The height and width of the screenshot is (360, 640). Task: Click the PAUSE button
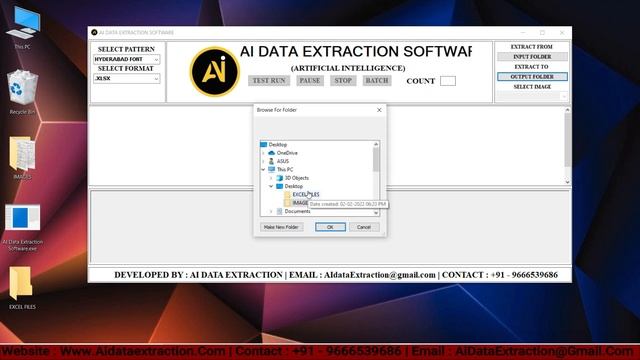click(310, 80)
